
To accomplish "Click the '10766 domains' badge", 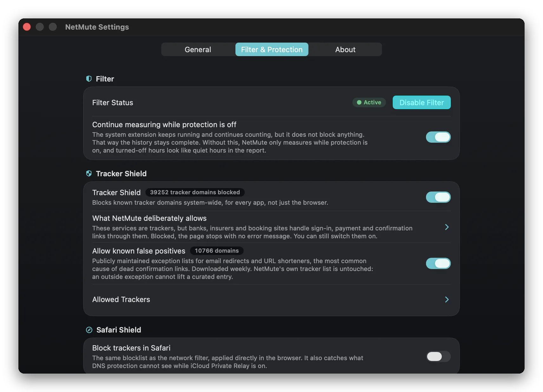I will point(217,251).
